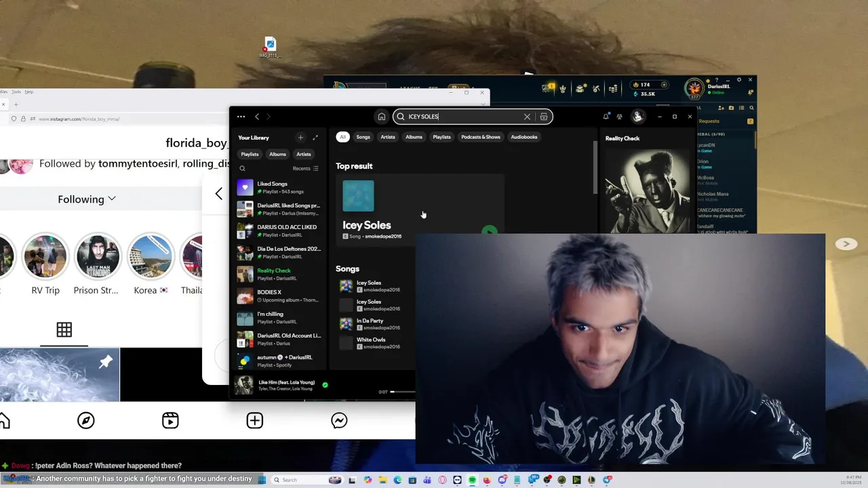Viewport: 868px width, 488px height.
Task: Show only Albums in search results
Action: (414, 137)
